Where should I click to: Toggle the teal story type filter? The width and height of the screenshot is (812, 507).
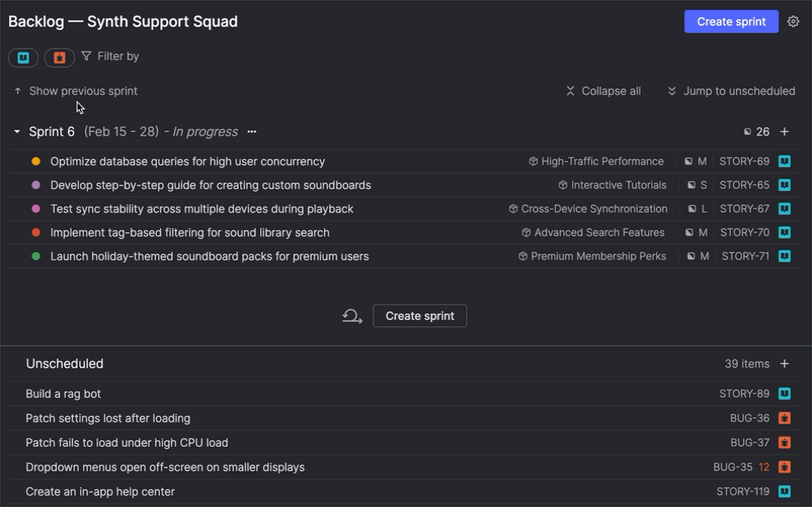[x=24, y=57]
